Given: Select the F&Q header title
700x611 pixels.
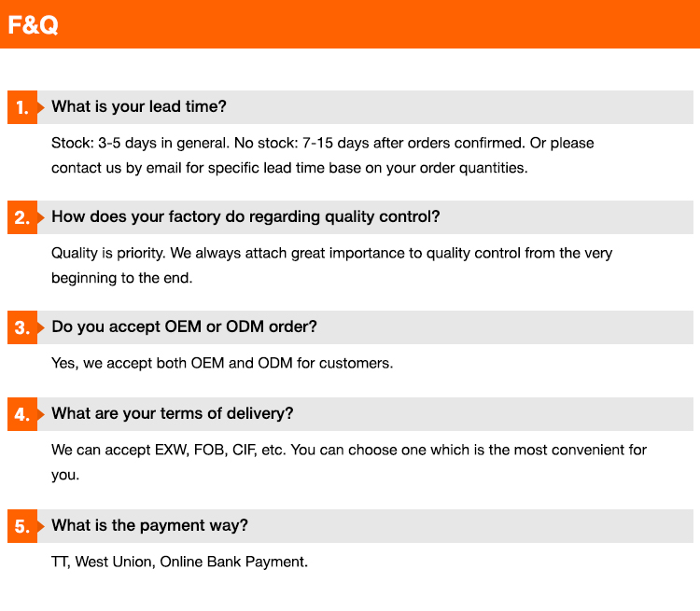Looking at the screenshot, I should [33, 25].
